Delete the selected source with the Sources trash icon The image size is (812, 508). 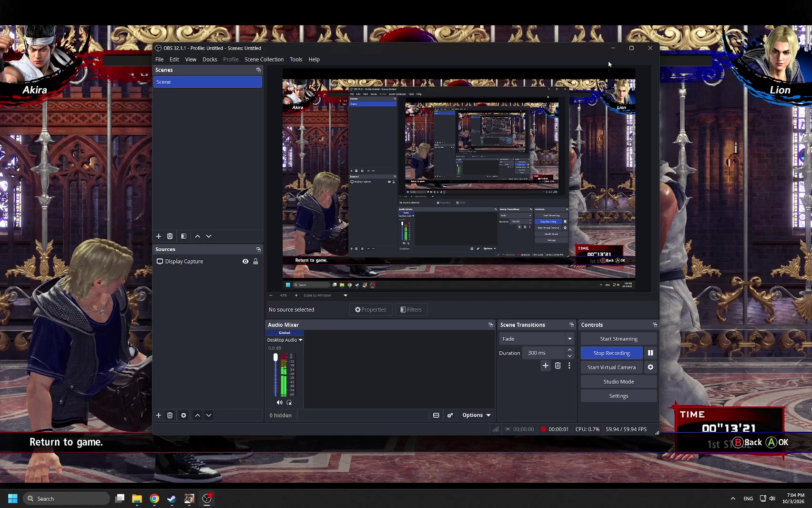point(170,416)
